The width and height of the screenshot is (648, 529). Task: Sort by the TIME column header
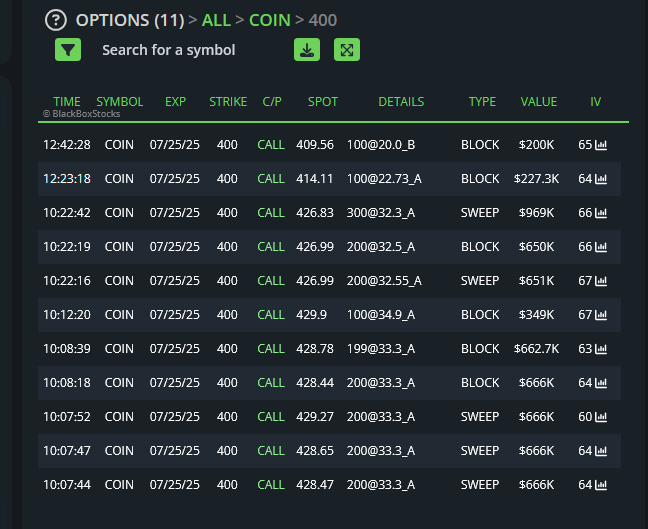click(67, 102)
